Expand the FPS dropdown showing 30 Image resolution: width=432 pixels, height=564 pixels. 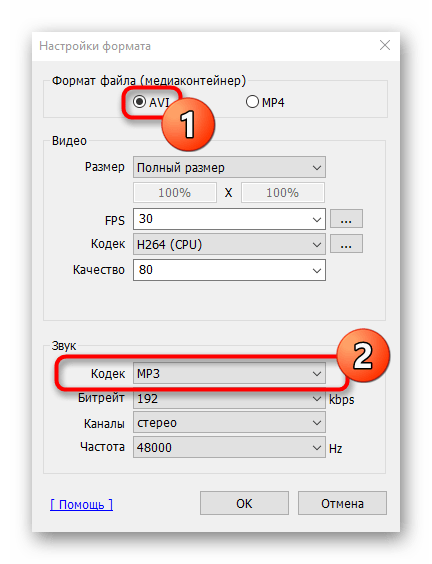[317, 219]
